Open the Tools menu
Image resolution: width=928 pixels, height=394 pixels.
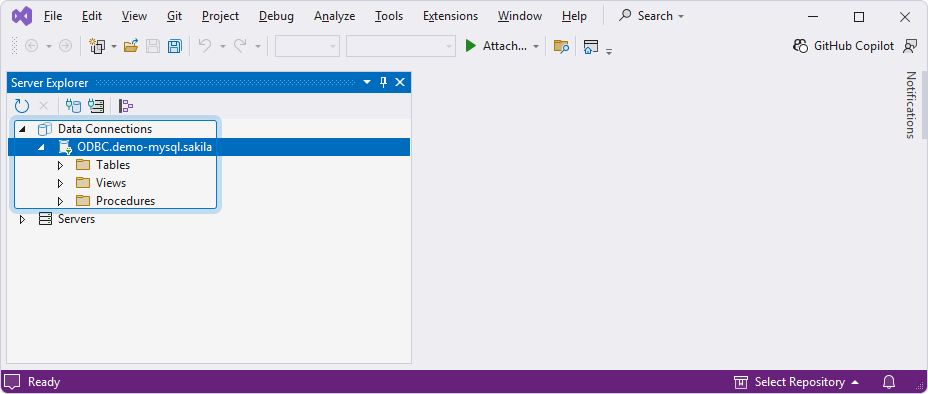pos(389,16)
